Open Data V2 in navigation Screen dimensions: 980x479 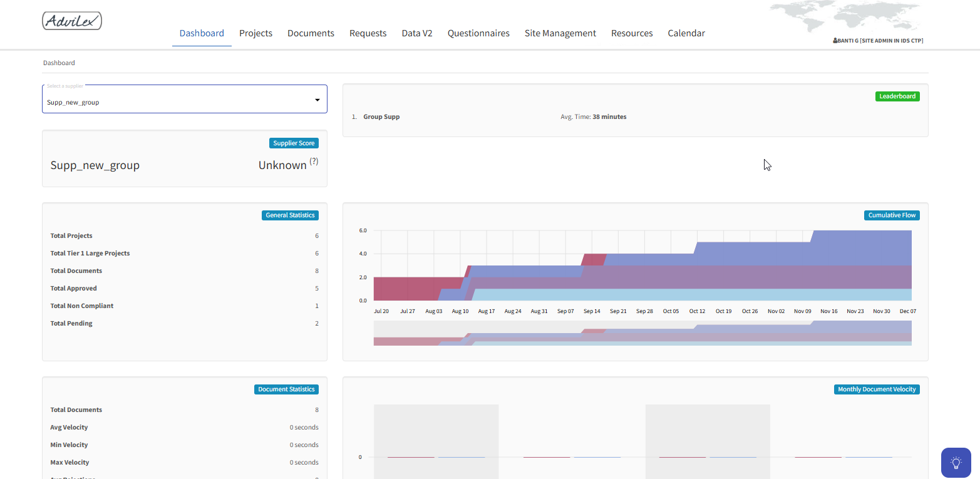pos(416,33)
